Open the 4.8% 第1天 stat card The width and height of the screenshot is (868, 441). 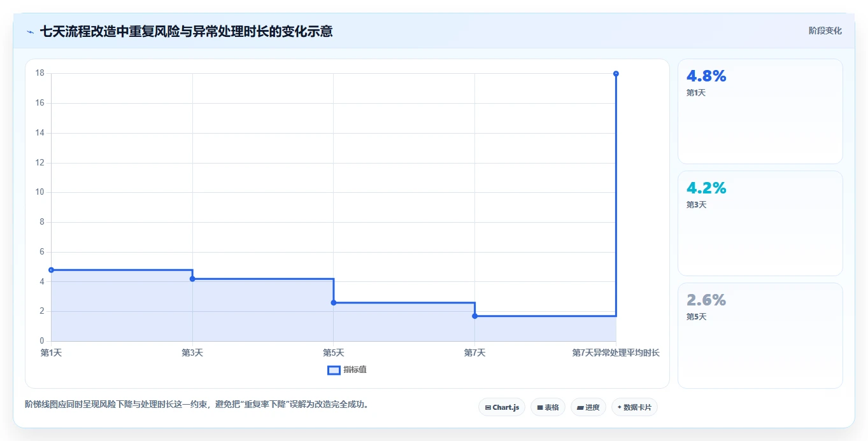(760, 111)
